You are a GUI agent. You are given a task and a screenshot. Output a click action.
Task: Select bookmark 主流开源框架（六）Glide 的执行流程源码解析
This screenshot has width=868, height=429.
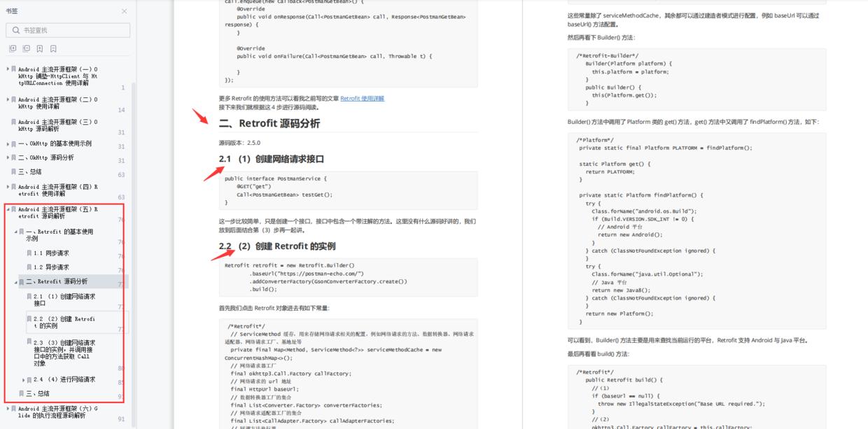click(57, 412)
